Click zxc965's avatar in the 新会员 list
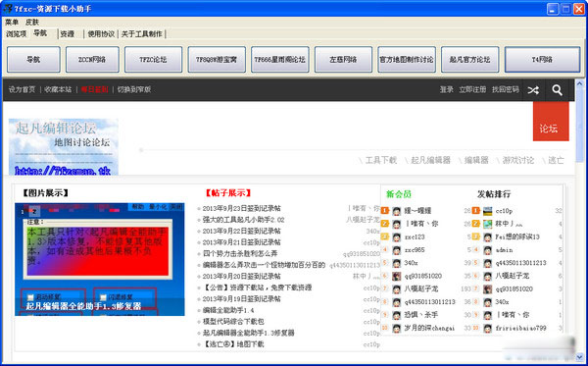This screenshot has width=588, height=366. [x=397, y=250]
